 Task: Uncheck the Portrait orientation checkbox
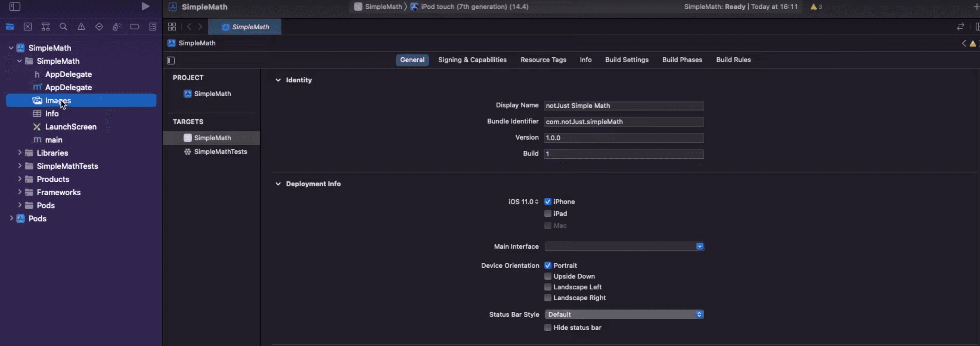[x=548, y=265]
